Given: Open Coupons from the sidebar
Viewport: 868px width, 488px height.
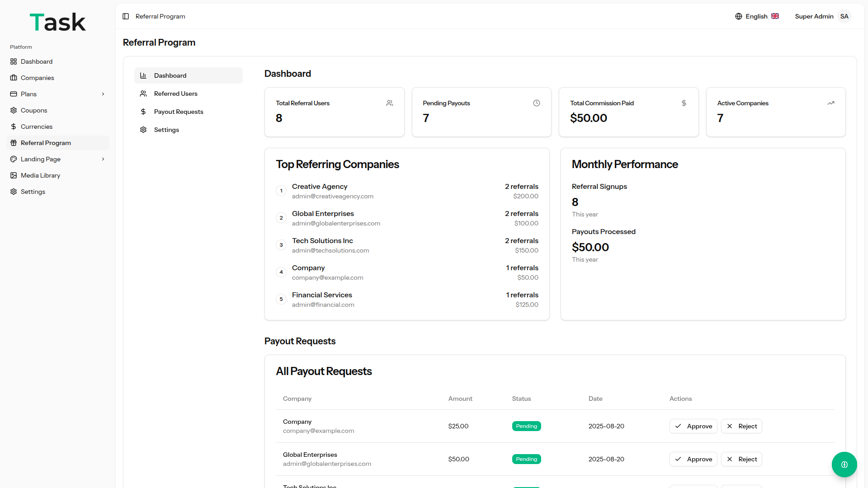Looking at the screenshot, I should (34, 110).
